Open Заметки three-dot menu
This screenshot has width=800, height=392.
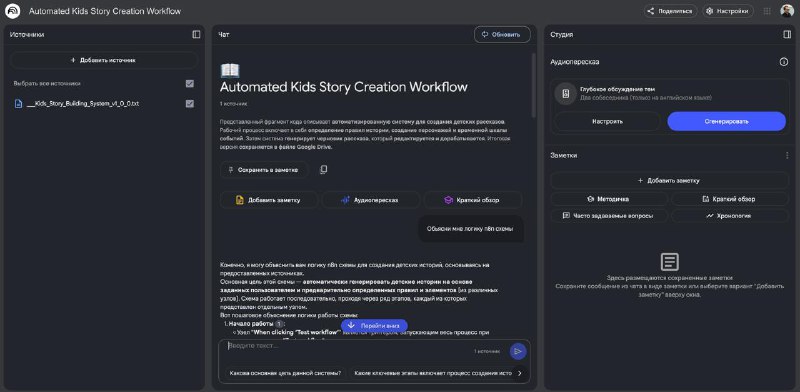pyautogui.click(x=787, y=155)
